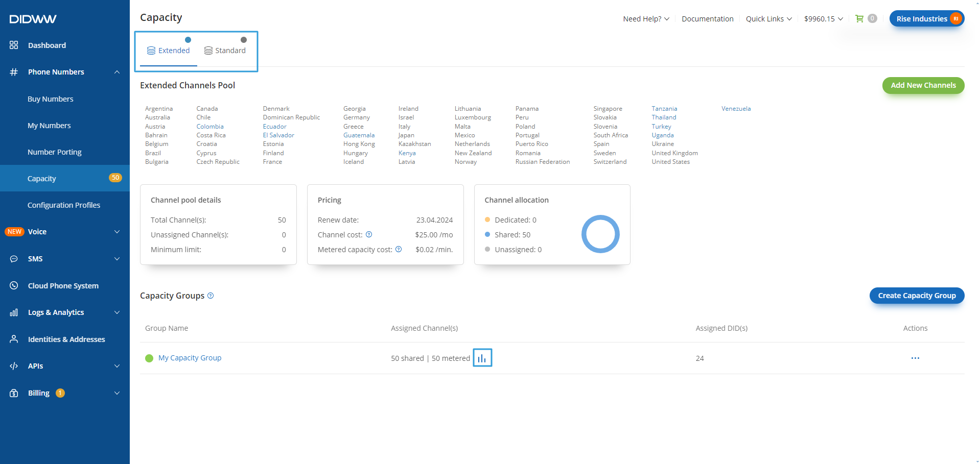Expand the SMS menu chevron
This screenshot has height=464, width=980.
click(x=117, y=259)
